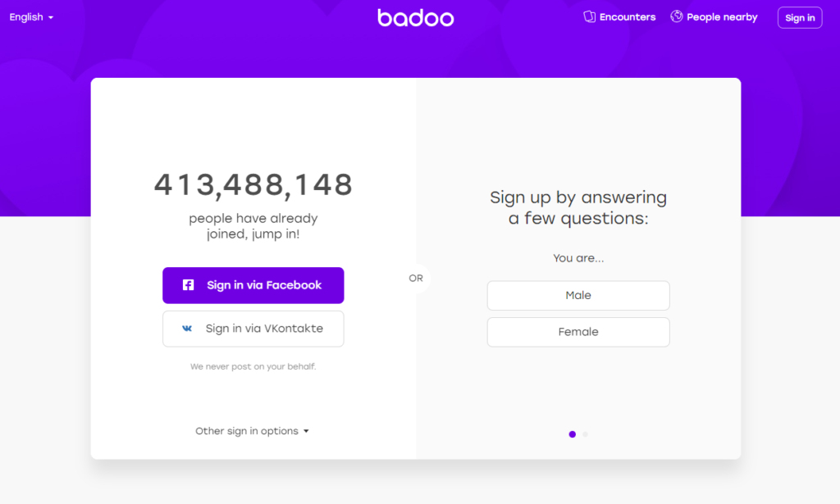Click the Badoo logo

(416, 18)
